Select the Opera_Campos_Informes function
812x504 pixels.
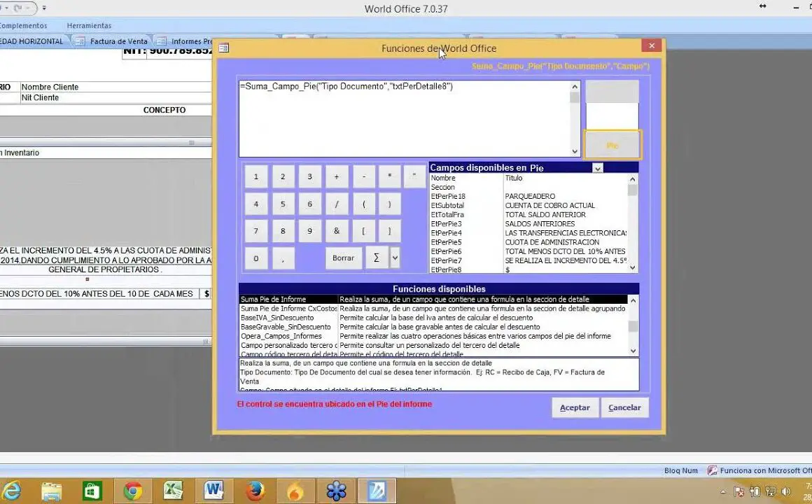[433, 336]
